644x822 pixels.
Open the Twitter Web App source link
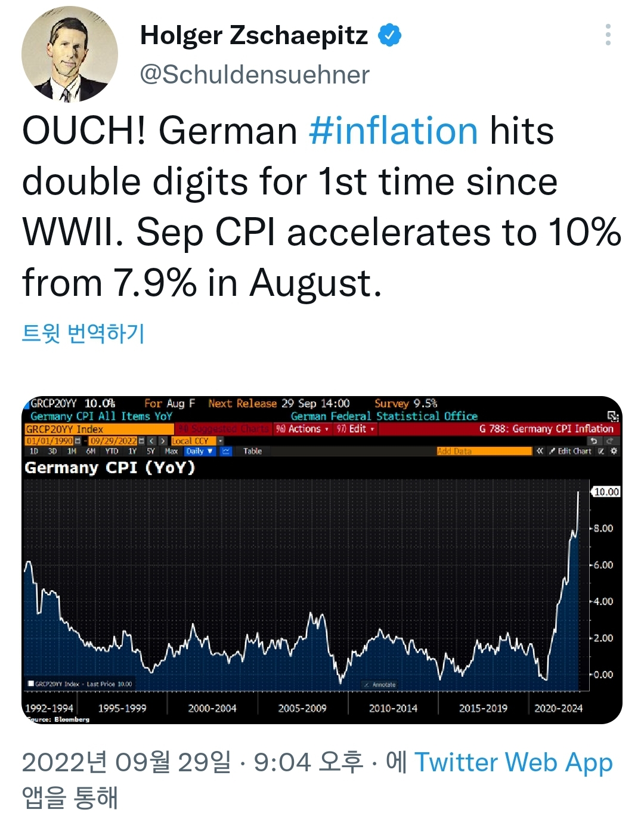pos(513,763)
